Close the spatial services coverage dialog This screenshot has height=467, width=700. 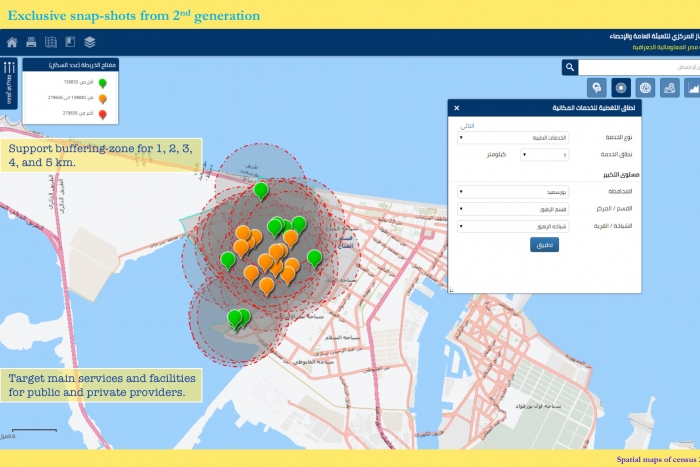click(457, 107)
